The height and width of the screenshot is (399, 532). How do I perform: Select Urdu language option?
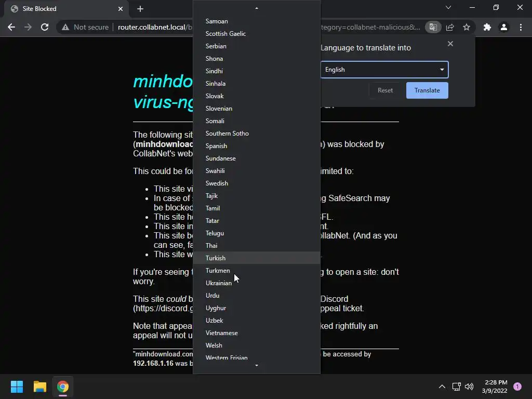click(257, 296)
